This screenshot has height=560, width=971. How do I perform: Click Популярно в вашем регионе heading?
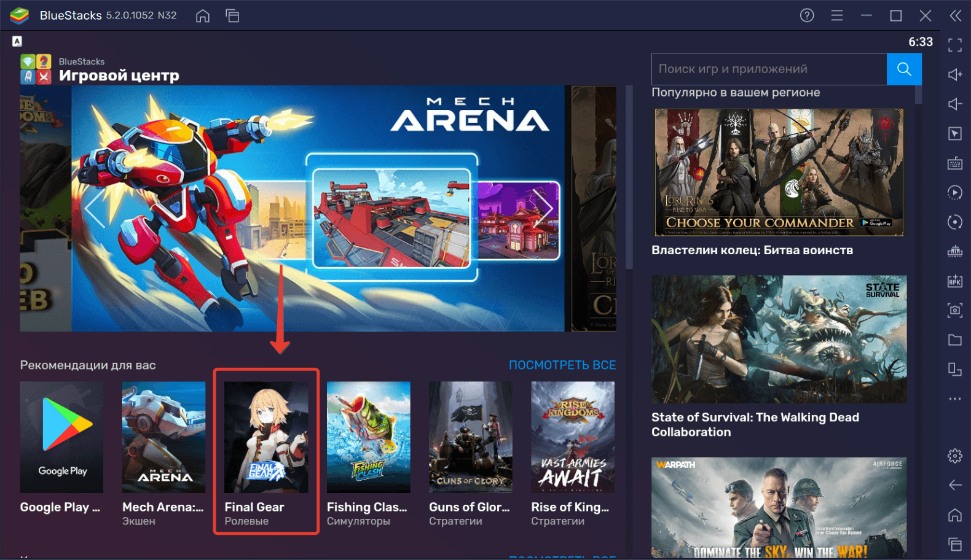(x=736, y=92)
